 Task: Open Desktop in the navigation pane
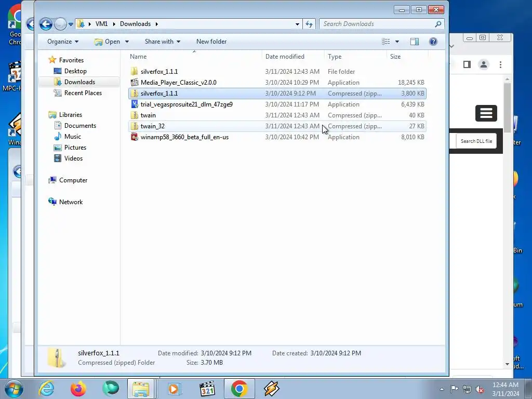(75, 71)
